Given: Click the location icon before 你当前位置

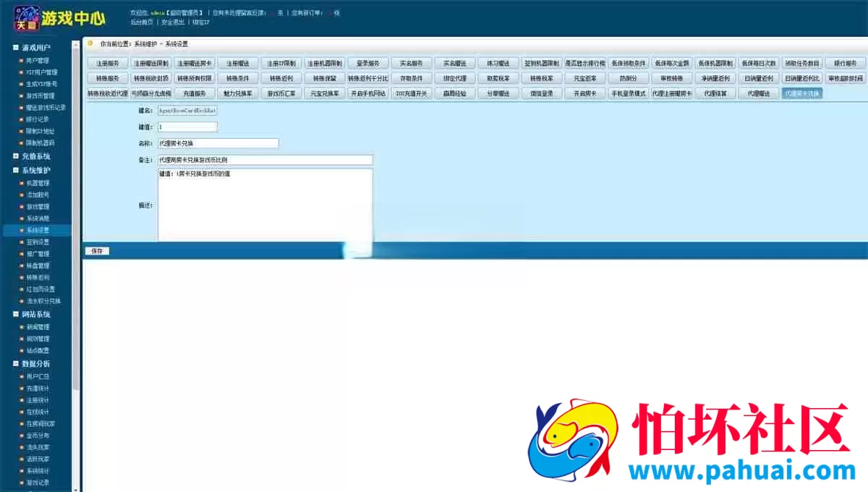Looking at the screenshot, I should (91, 43).
